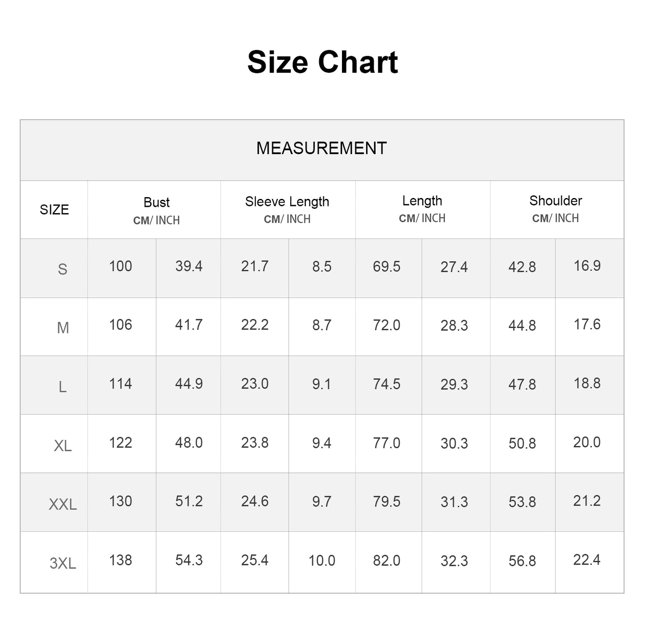Click length value 77.0 for XL
This screenshot has width=646, height=644.
387,443
